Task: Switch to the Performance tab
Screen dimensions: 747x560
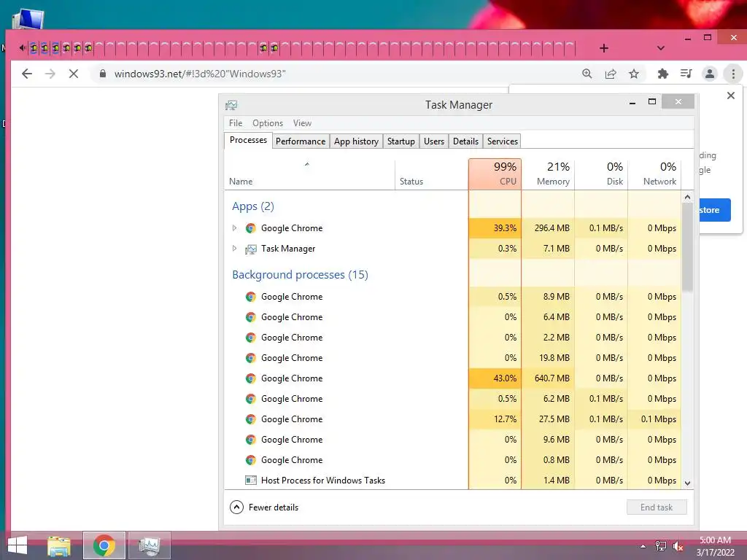Action: click(x=301, y=141)
